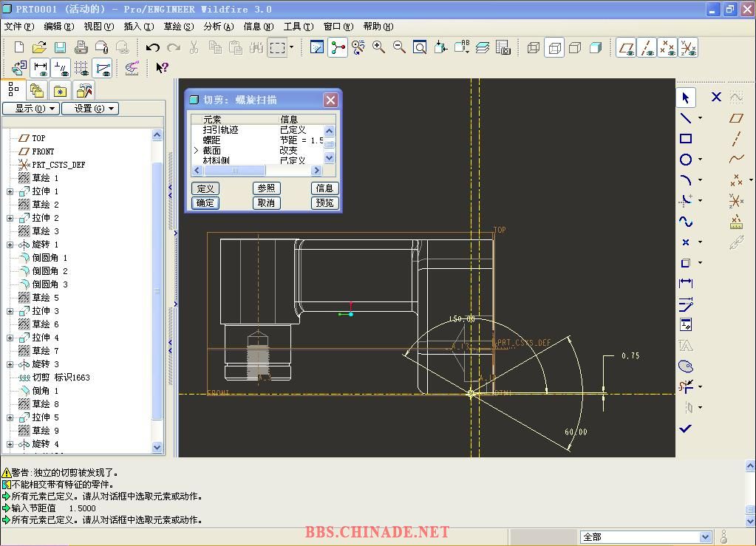Create a new file with the New icon

click(18, 47)
